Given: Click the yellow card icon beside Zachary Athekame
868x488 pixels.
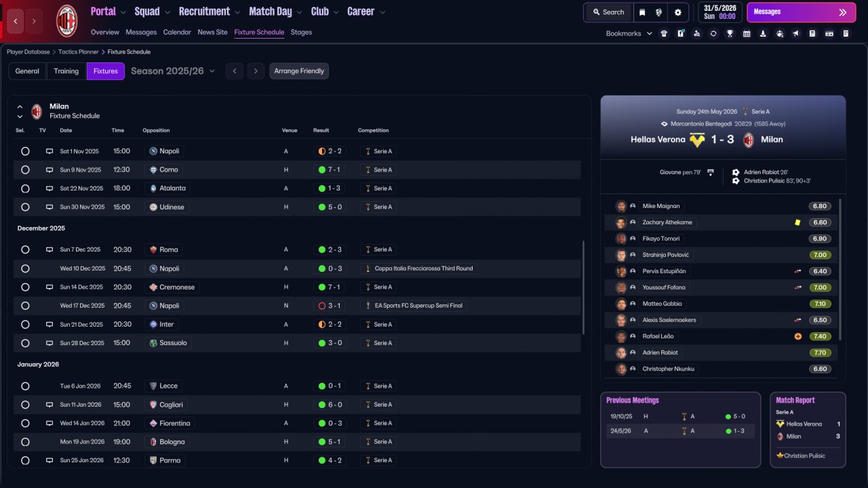Looking at the screenshot, I should pyautogui.click(x=797, y=222).
